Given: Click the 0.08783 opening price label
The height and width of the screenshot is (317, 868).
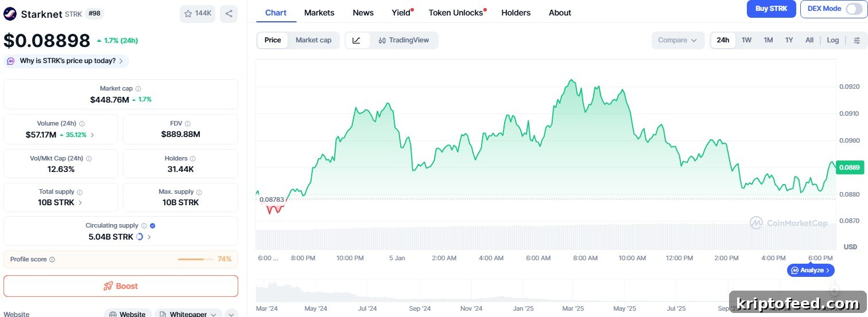Looking at the screenshot, I should (x=272, y=199).
